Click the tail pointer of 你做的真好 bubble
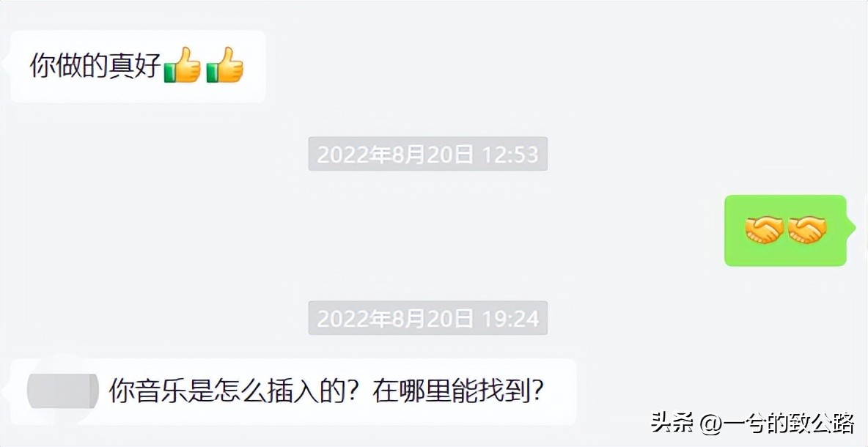Image resolution: width=868 pixels, height=447 pixels. [6, 66]
